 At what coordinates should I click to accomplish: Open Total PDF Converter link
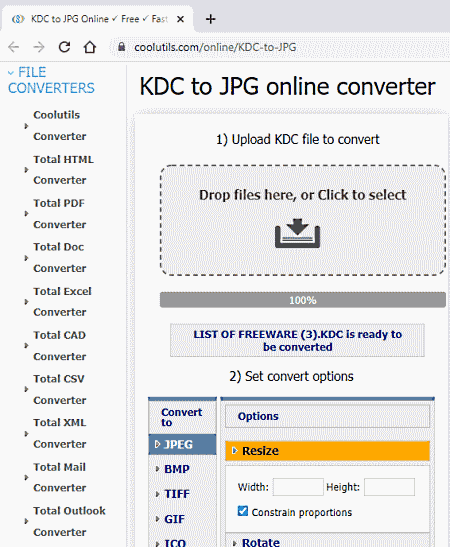60,213
